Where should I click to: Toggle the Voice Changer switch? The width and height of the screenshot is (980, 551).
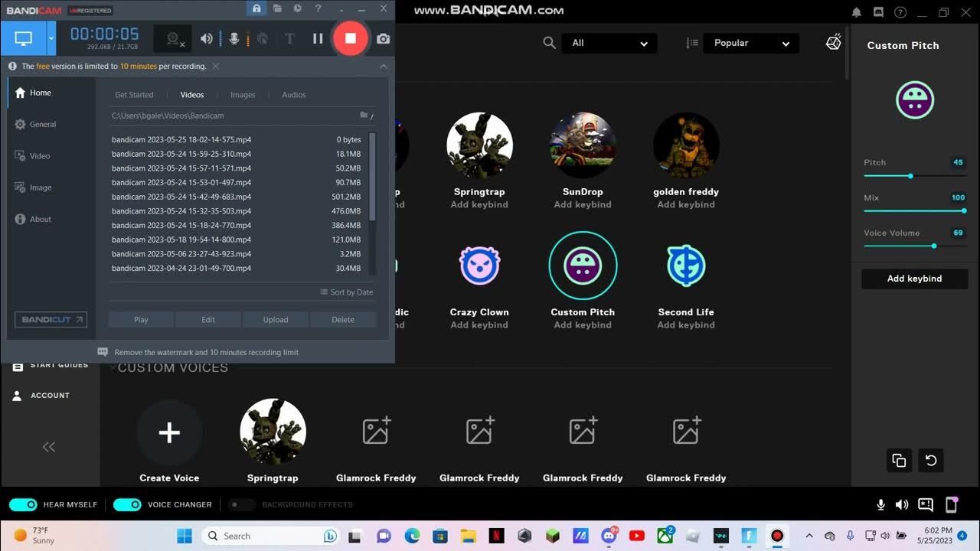click(127, 504)
